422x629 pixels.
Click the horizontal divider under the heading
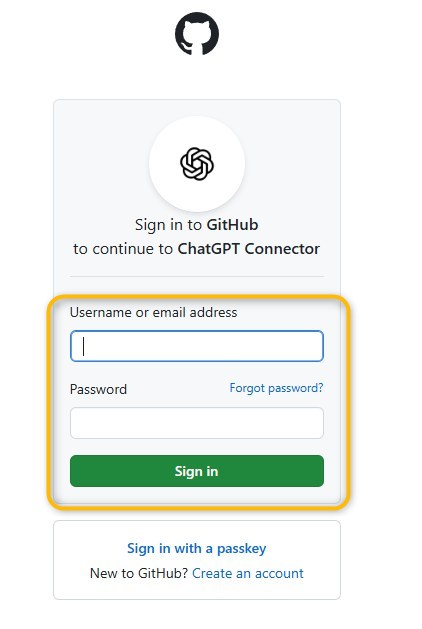197,276
